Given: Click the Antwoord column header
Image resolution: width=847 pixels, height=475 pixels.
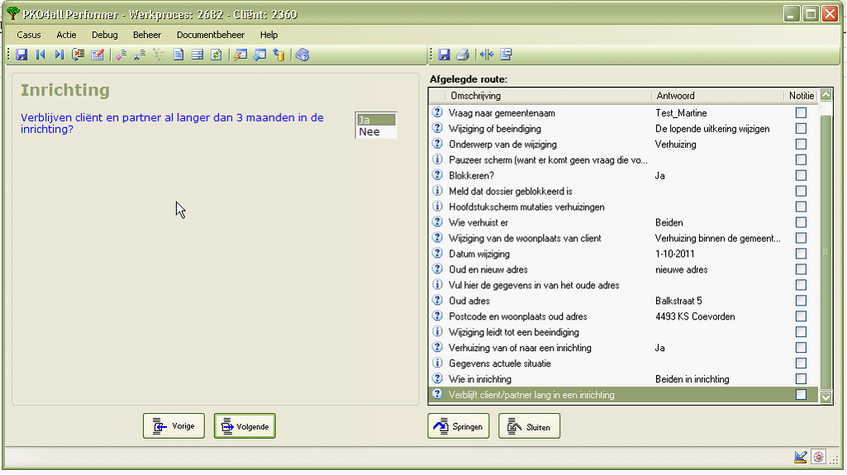Looking at the screenshot, I should (717, 96).
